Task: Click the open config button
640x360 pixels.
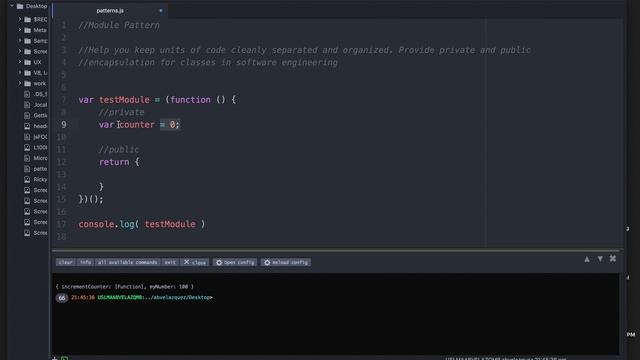Action: point(235,262)
